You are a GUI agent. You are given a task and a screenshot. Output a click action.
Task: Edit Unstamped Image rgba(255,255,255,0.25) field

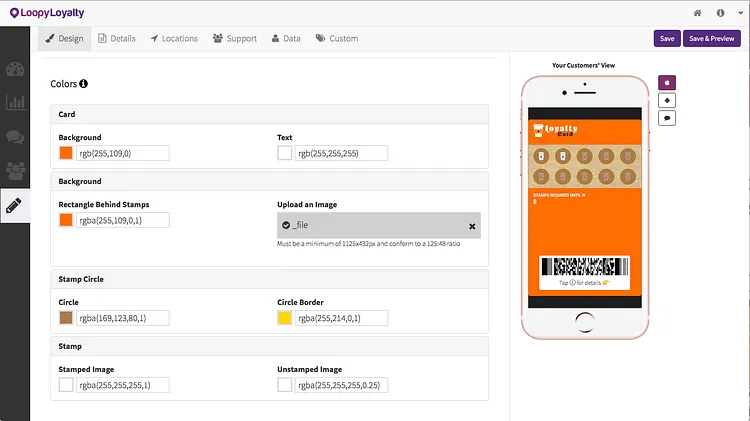point(341,385)
